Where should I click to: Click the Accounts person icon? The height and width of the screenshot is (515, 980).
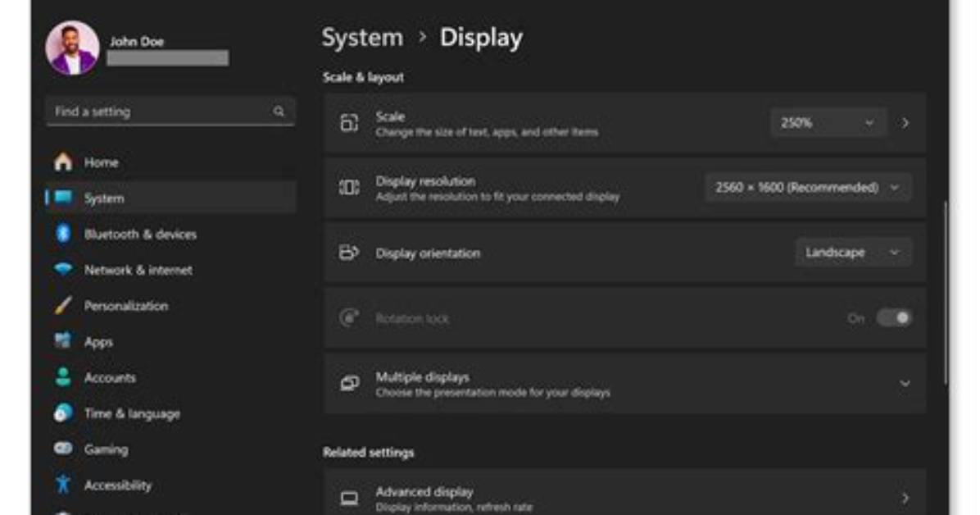click(x=63, y=376)
